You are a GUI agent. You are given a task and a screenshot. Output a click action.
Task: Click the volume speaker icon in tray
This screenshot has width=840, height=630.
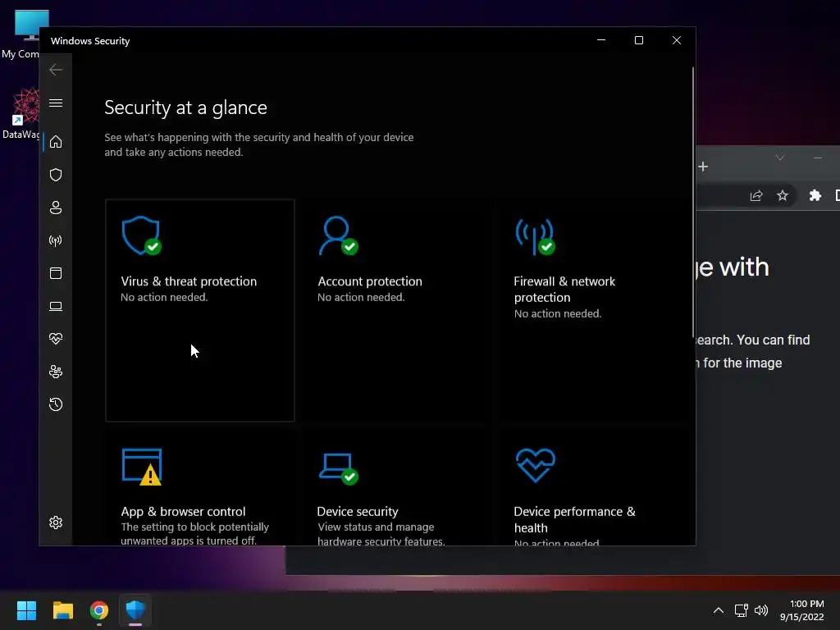click(x=760, y=610)
